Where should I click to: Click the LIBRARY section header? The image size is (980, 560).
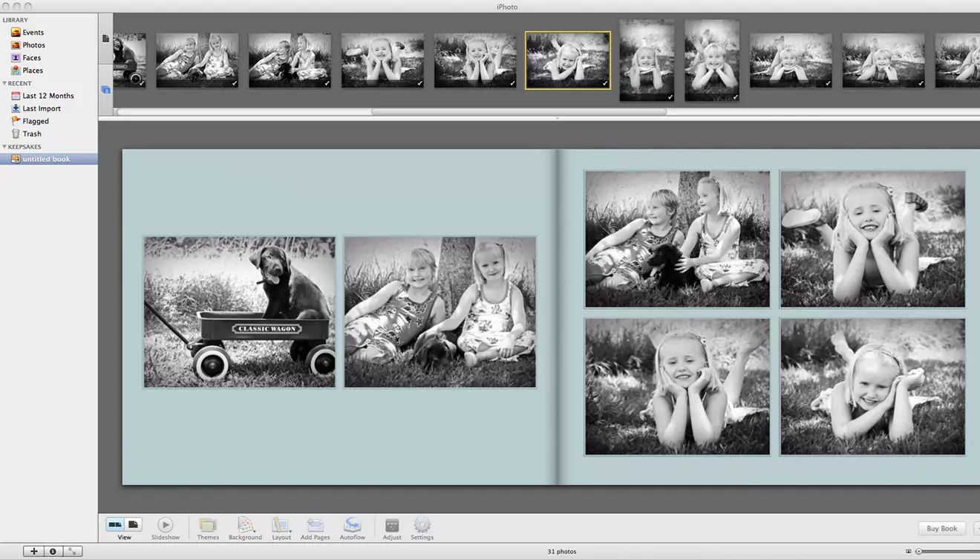point(16,20)
